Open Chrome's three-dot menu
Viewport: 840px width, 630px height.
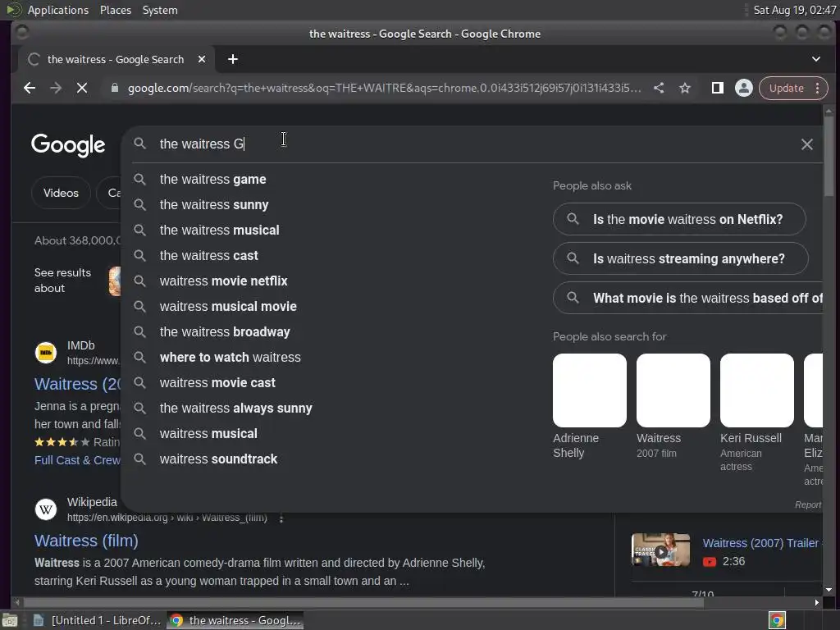pos(818,88)
